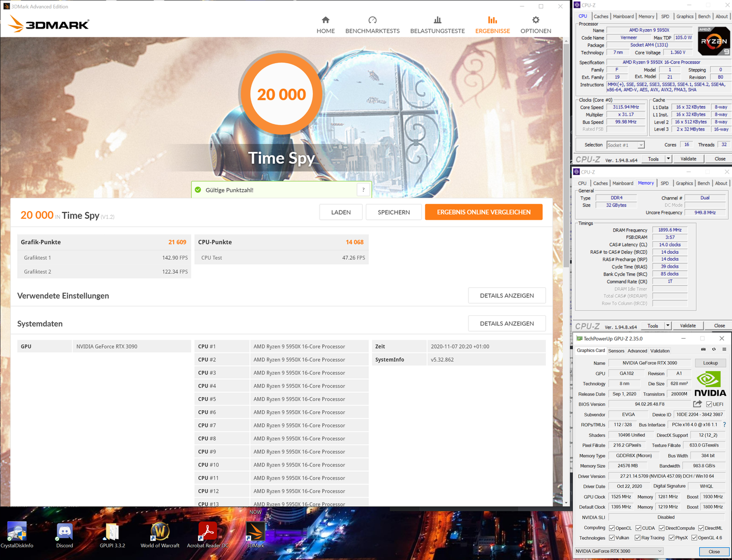
Task: Show details for Systemdaten
Action: click(x=507, y=324)
